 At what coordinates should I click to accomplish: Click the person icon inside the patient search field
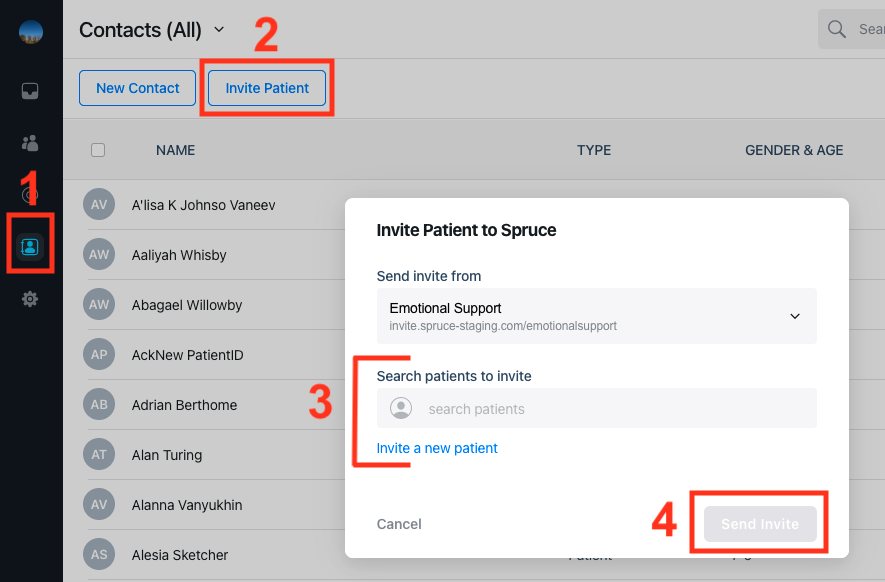pyautogui.click(x=400, y=407)
